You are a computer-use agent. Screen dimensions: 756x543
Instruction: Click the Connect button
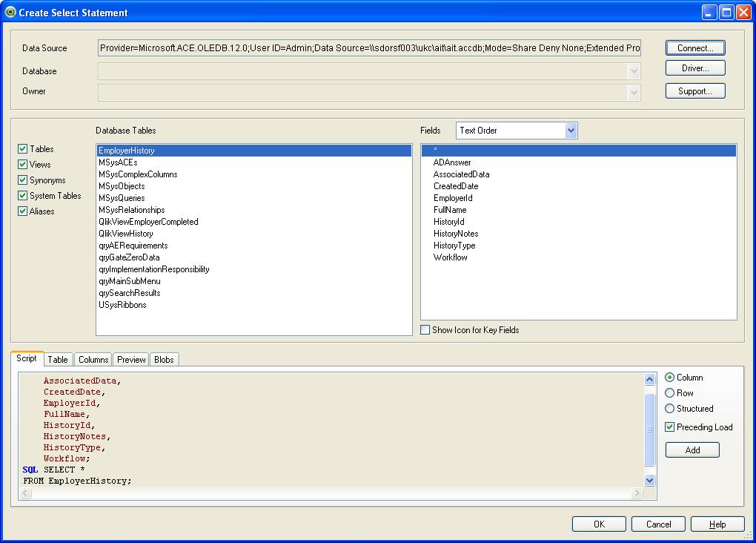(694, 47)
